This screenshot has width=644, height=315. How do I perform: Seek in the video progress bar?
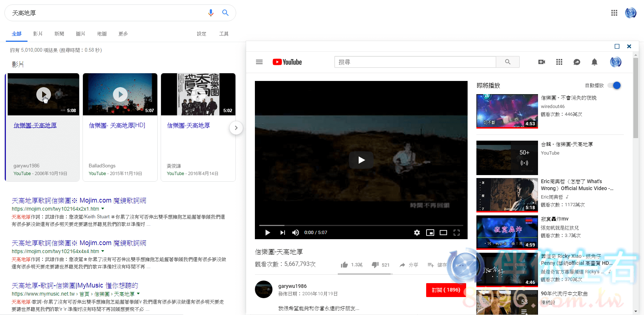(x=361, y=225)
